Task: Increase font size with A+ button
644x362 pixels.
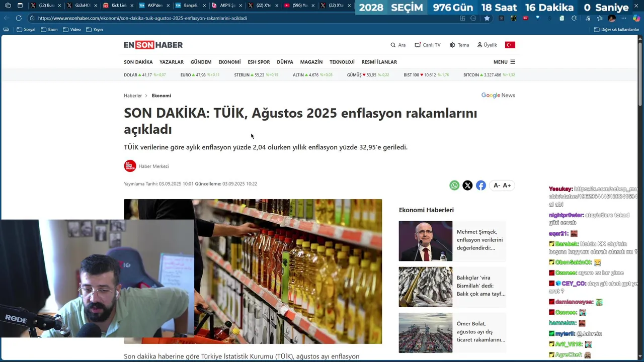Action: pos(507,186)
